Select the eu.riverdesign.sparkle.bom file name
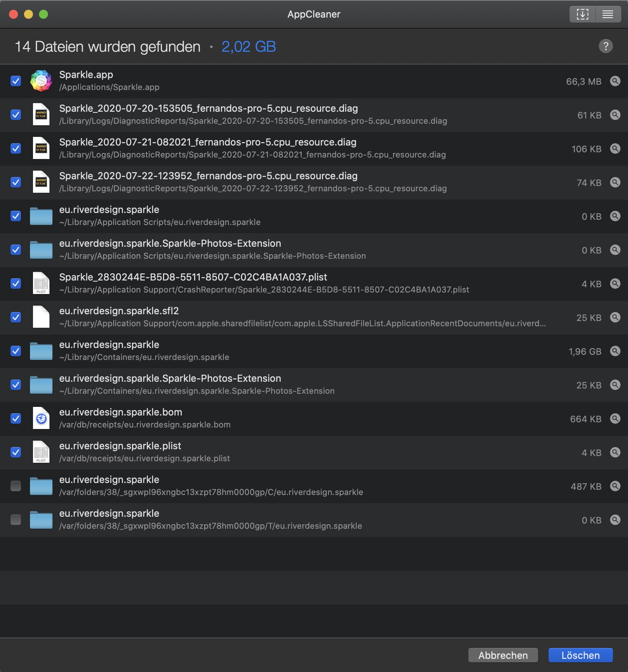This screenshot has width=628, height=672. coord(121,412)
